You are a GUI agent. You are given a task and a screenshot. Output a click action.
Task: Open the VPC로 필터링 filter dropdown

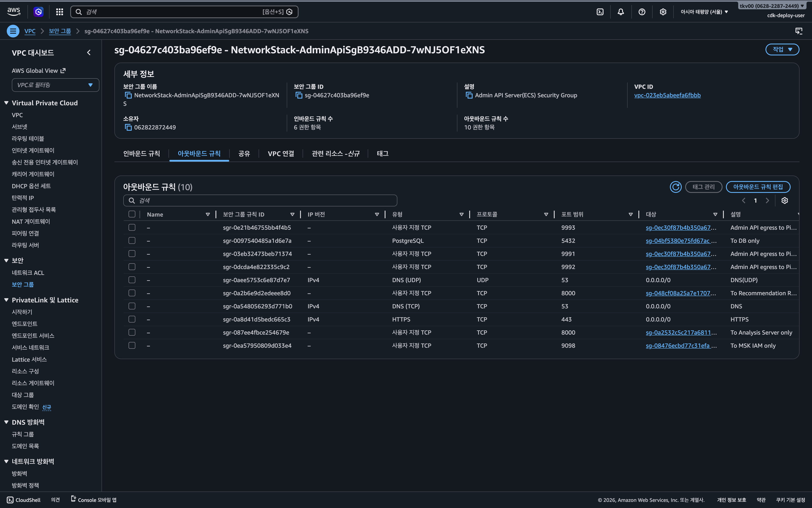55,85
